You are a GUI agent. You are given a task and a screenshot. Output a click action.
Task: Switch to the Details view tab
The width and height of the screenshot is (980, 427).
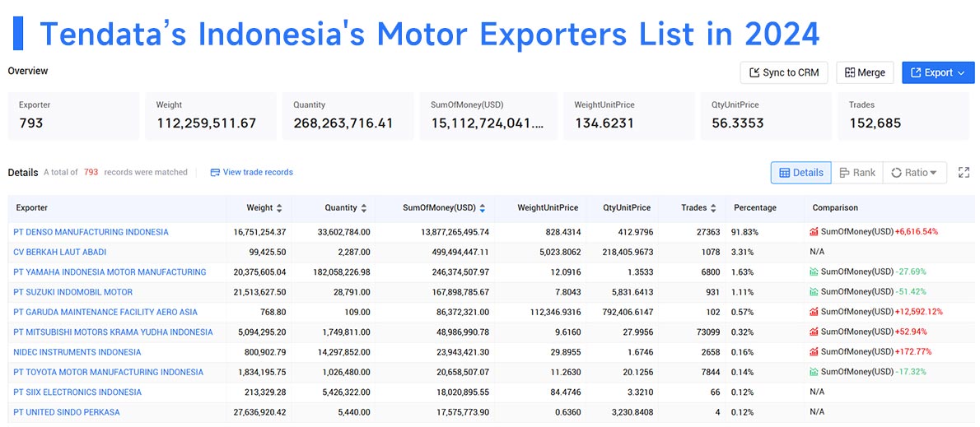pos(801,173)
